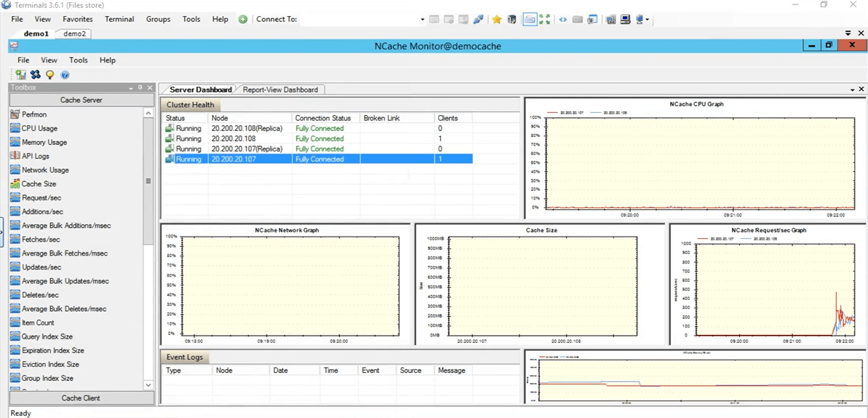Click the Event Logs panel header
This screenshot has height=418, width=868.
185,357
